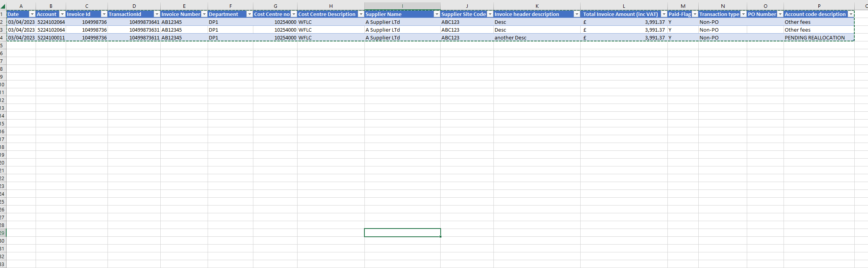868x268 pixels.
Task: Open the Department filter dropdown
Action: click(x=249, y=14)
